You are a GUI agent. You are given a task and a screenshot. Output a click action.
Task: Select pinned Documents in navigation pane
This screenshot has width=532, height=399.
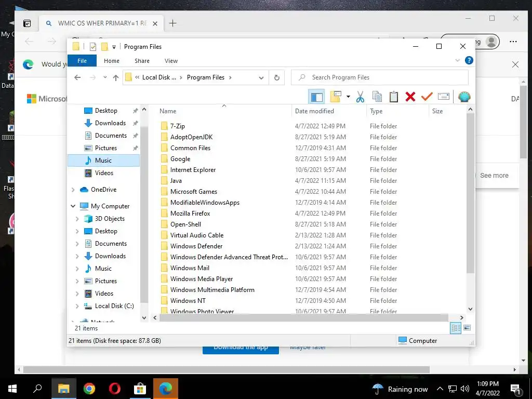111,136
